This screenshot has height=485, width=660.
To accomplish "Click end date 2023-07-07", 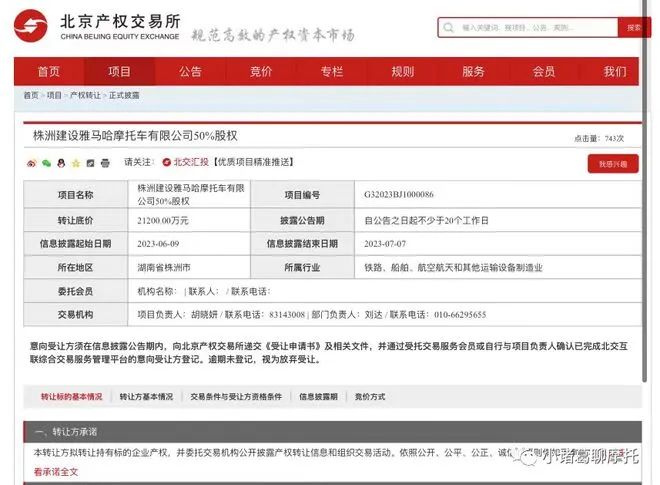I will coord(385,244).
